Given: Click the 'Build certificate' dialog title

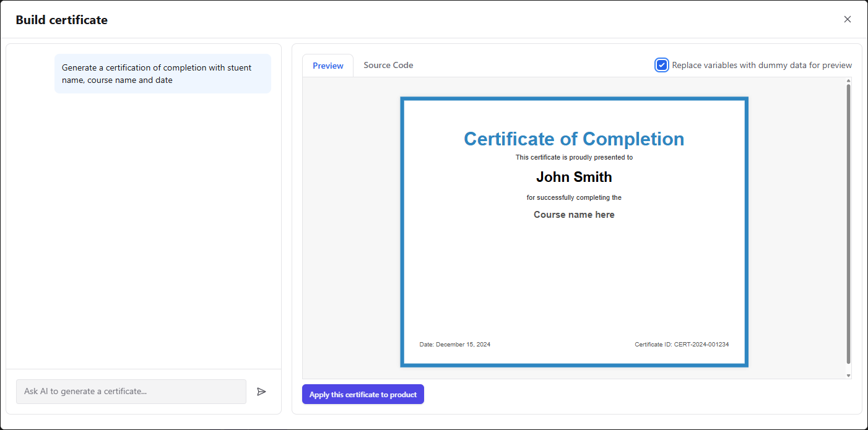Looking at the screenshot, I should tap(62, 20).
